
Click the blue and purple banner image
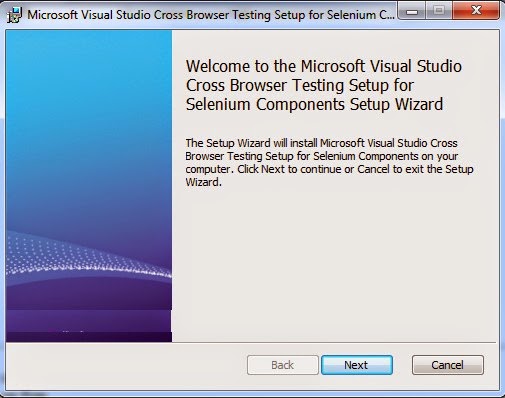[x=89, y=186]
